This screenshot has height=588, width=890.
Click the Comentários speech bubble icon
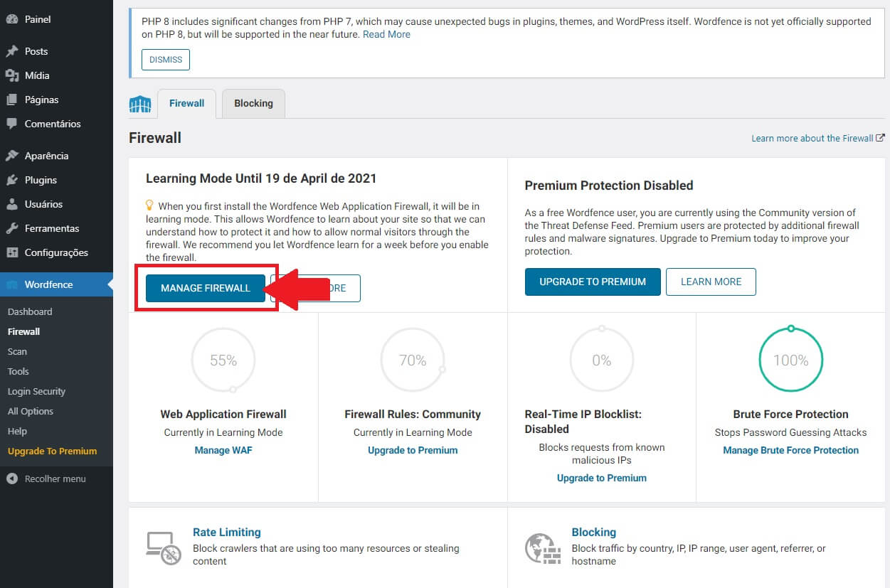[x=11, y=124]
